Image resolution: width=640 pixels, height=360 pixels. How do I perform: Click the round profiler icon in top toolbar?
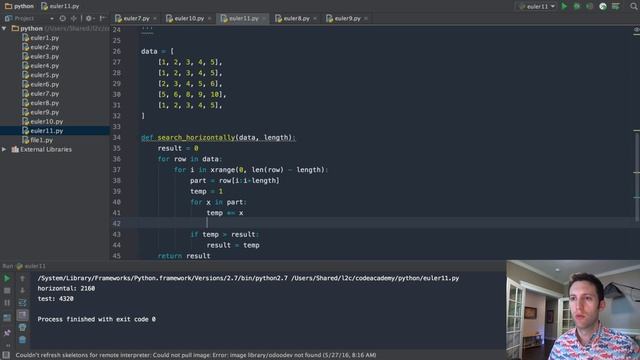point(603,7)
